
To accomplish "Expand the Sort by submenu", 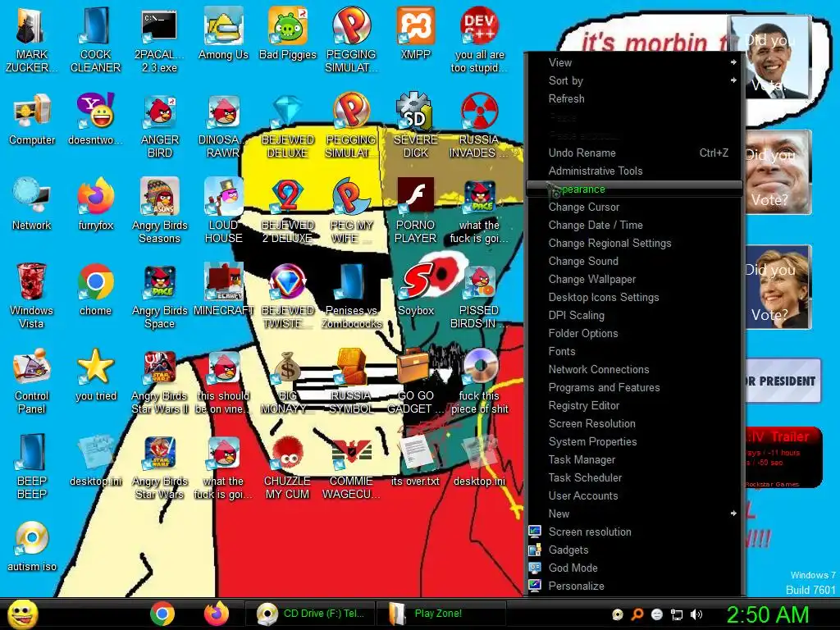I will 635,81.
